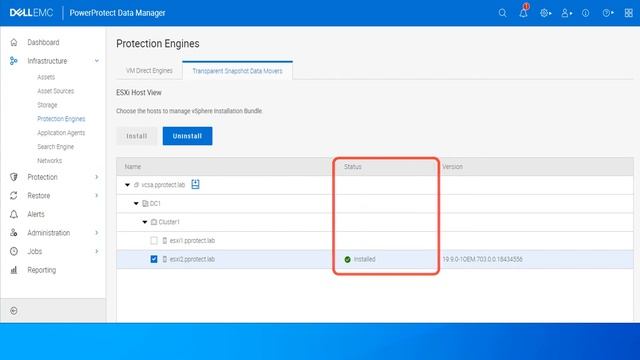
Task: Expand the Protection menu chevron
Action: pos(97,177)
